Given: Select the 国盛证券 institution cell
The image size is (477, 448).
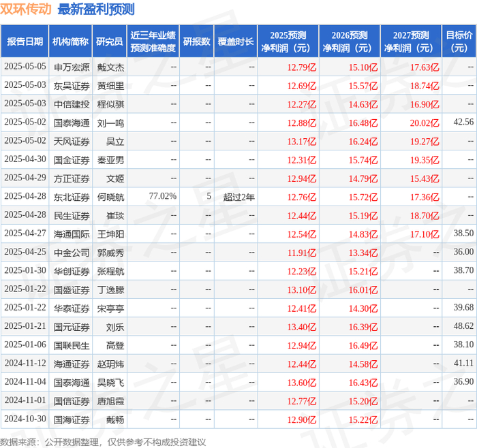Looking at the screenshot, I should [x=72, y=290].
